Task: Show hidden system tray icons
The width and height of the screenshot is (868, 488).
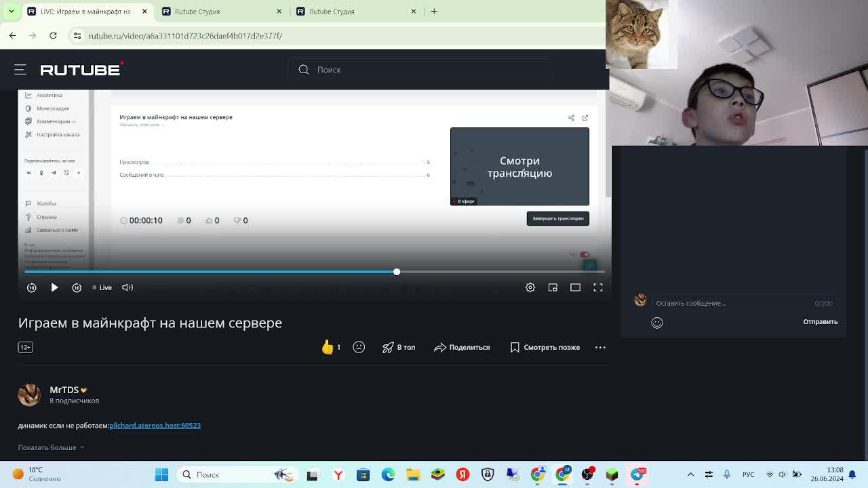Action: tap(690, 474)
